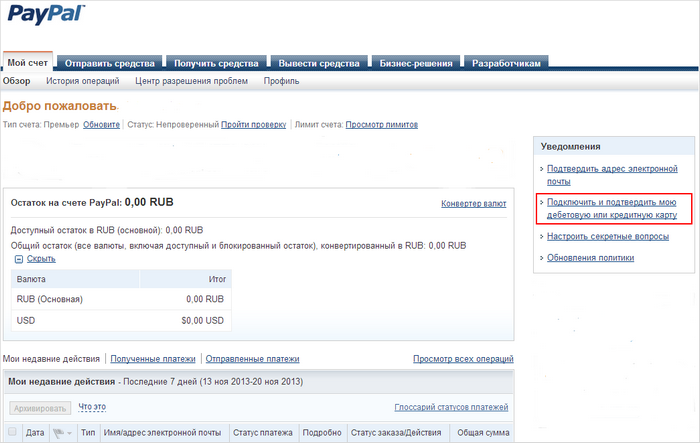The width and height of the screenshot is (700, 443).
Task: Click Подтвердить адрес электронной почты notification
Action: click(612, 175)
